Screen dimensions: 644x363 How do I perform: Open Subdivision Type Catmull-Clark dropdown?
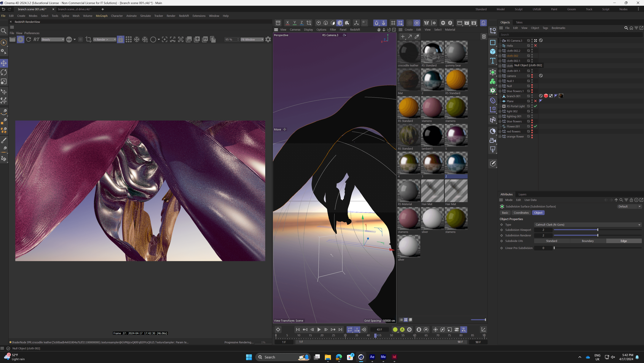pyautogui.click(x=588, y=225)
